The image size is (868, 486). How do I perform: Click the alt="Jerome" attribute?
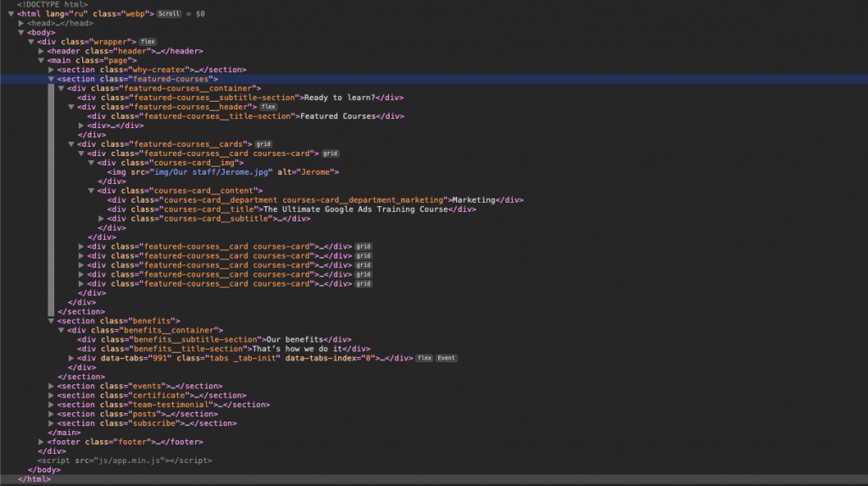[x=305, y=172]
